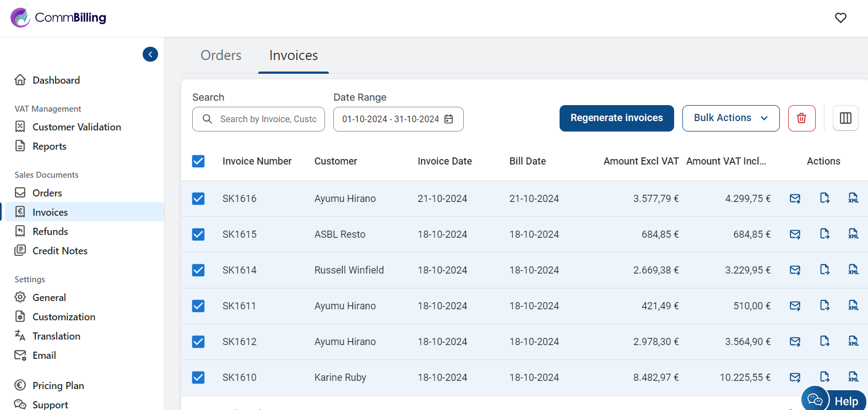868x410 pixels.
Task: Open the Bulk Actions dropdown
Action: pos(730,118)
